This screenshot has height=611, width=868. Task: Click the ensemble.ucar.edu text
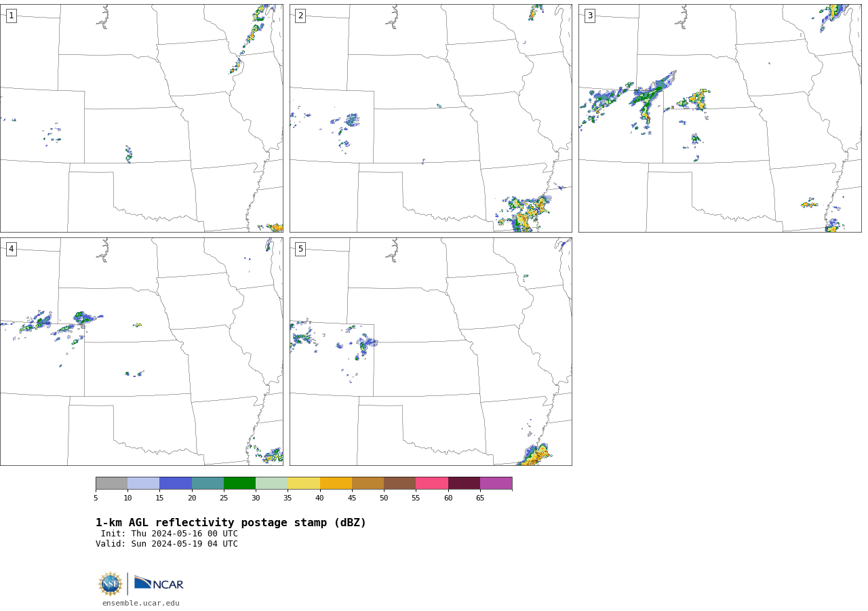[x=141, y=603]
